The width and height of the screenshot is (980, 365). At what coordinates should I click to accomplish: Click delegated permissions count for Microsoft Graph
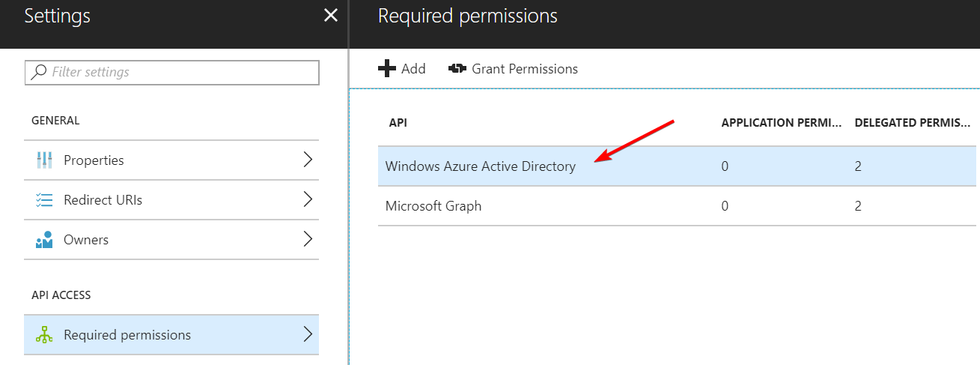(858, 206)
